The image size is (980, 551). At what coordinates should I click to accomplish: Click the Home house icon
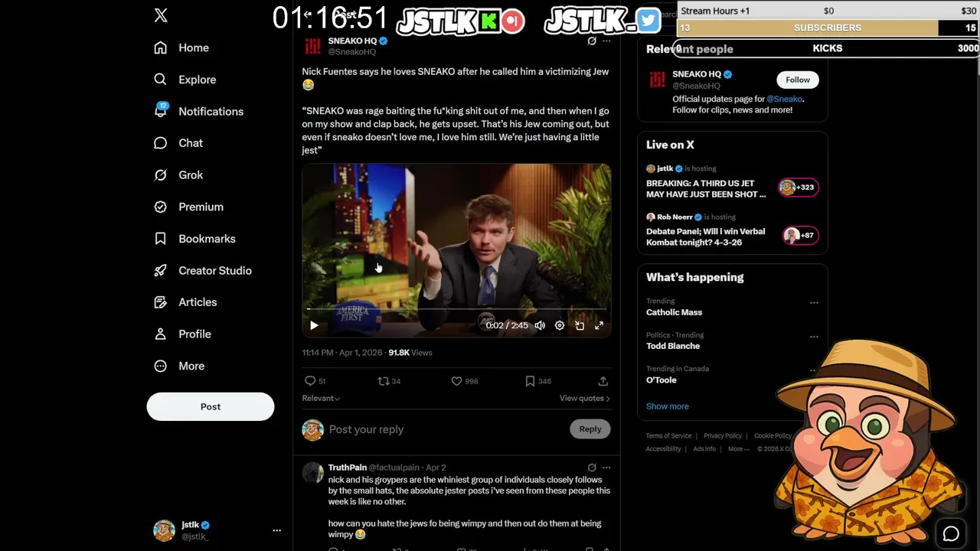point(160,47)
